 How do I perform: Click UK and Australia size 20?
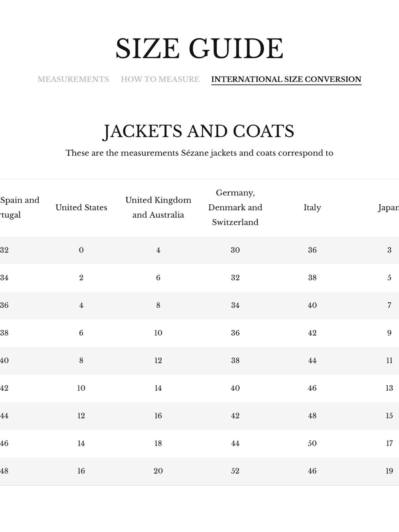click(158, 471)
